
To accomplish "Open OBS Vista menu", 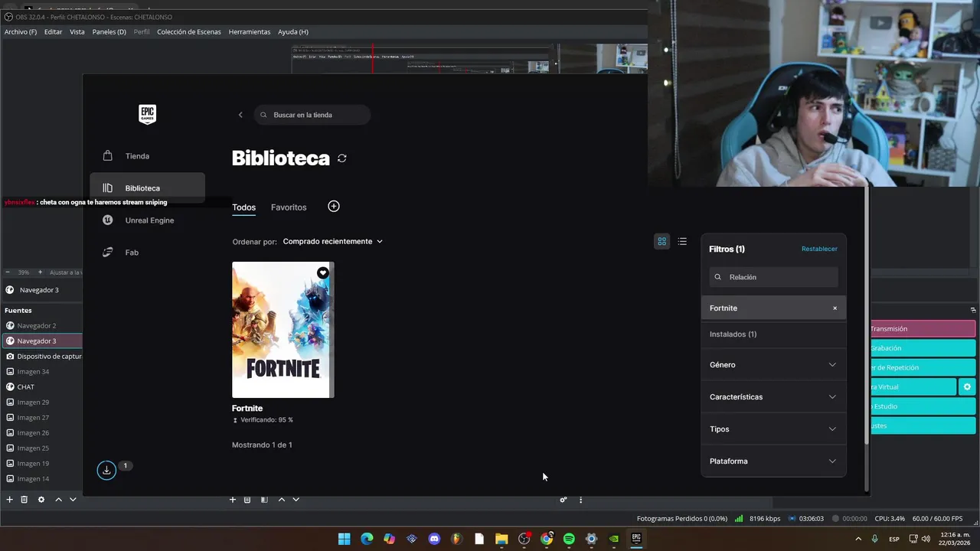I will (x=77, y=32).
